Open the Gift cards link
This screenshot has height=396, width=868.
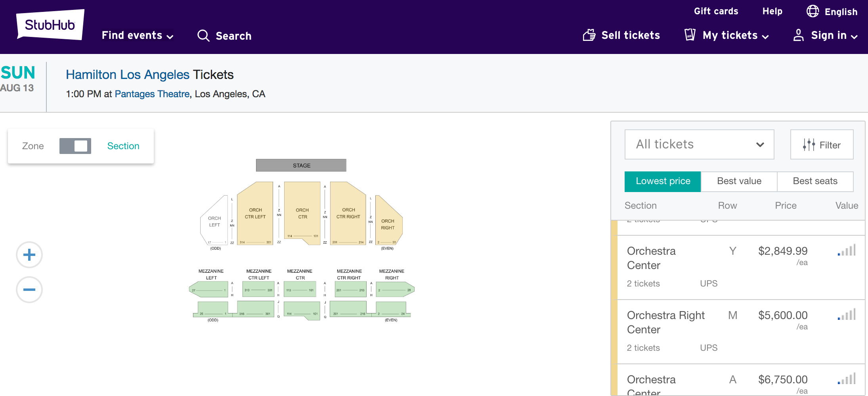tap(716, 11)
